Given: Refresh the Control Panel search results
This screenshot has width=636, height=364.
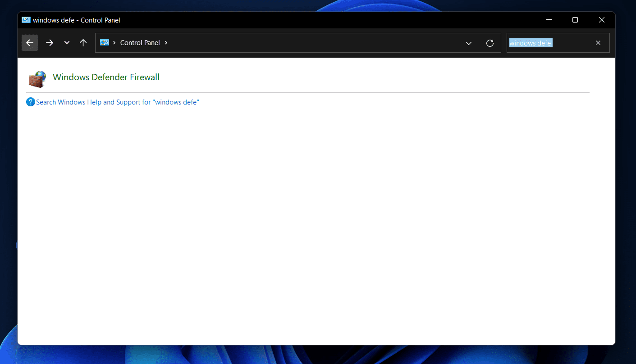Looking at the screenshot, I should 490,43.
